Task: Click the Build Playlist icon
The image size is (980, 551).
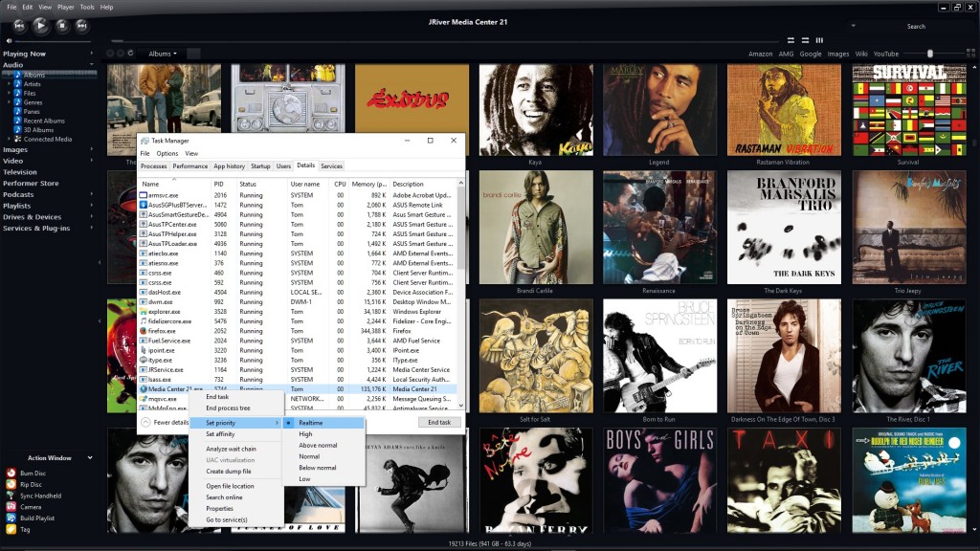Action: pos(11,518)
